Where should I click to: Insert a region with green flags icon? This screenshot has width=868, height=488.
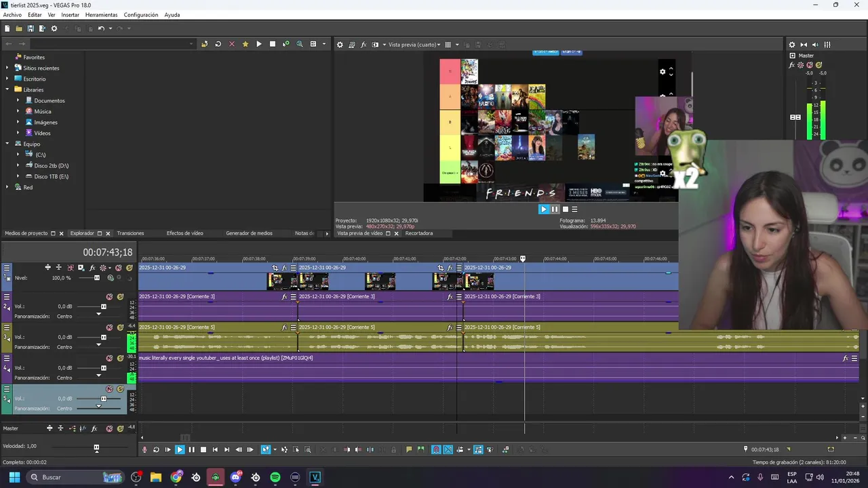click(x=420, y=449)
